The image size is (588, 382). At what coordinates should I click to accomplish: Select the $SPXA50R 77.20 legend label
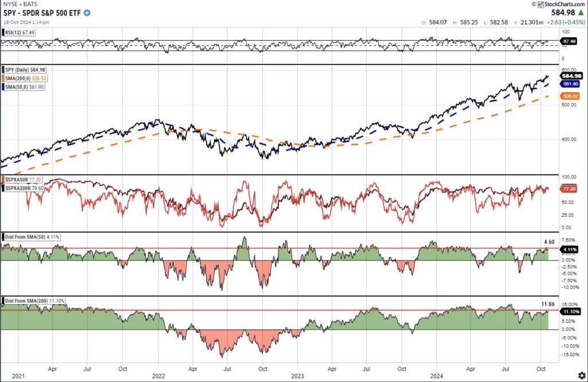click(23, 180)
